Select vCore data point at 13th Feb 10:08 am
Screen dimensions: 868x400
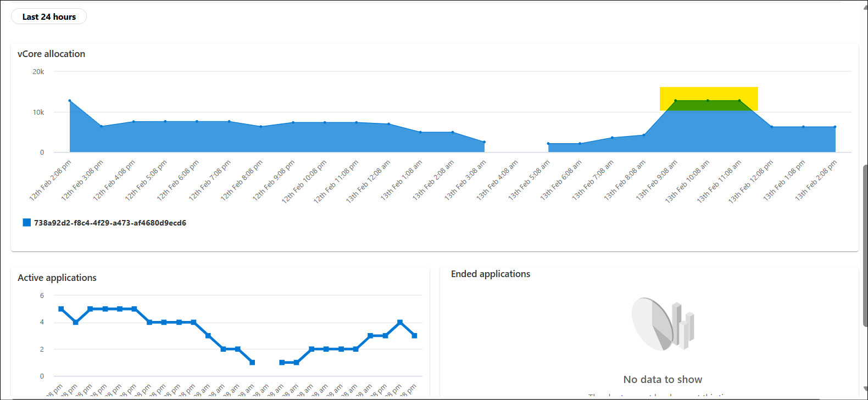coord(708,100)
